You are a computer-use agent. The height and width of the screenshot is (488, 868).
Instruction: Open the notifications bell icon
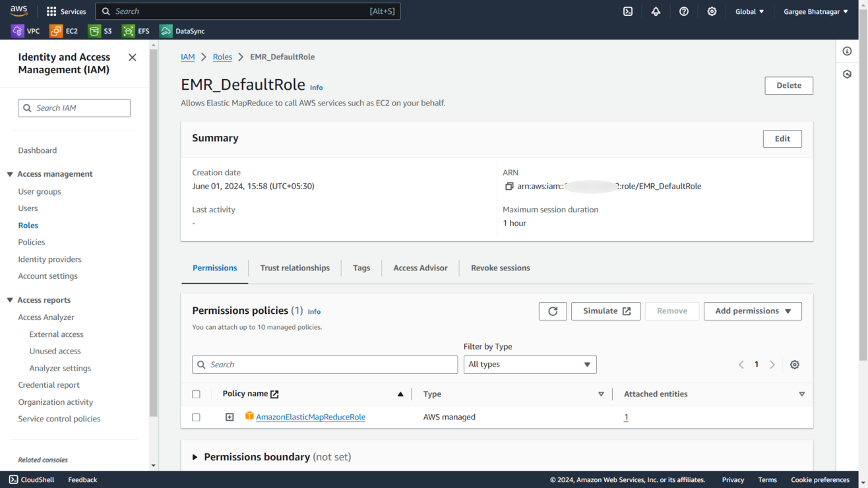[x=656, y=11]
